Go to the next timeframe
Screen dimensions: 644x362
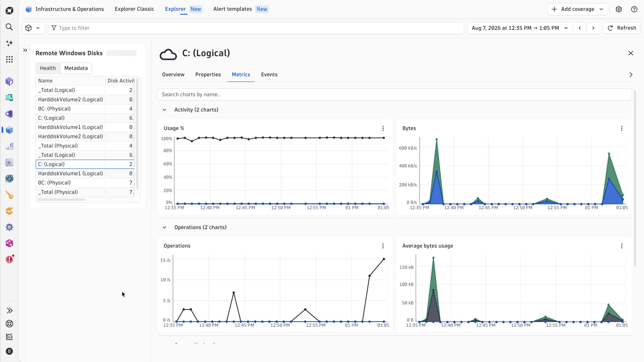(x=593, y=28)
